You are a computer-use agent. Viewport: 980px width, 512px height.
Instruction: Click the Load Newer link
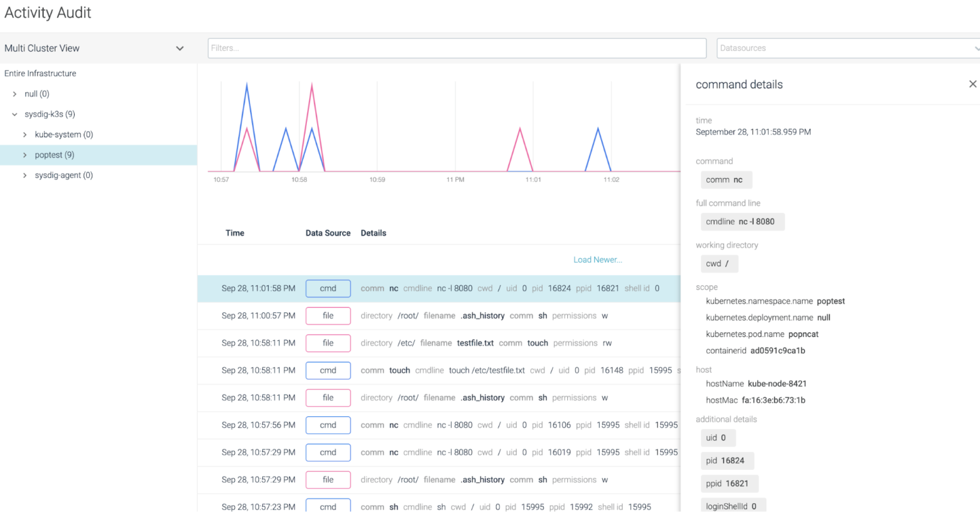click(x=598, y=260)
